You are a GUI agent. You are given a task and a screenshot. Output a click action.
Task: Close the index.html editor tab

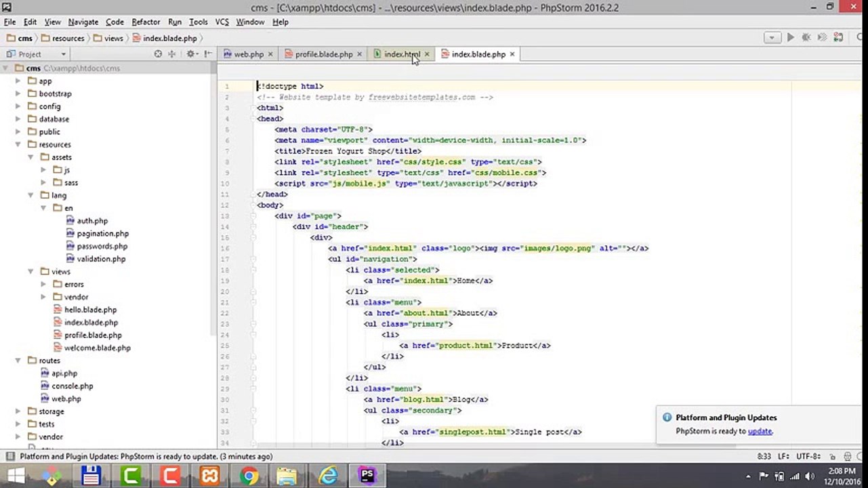[427, 54]
